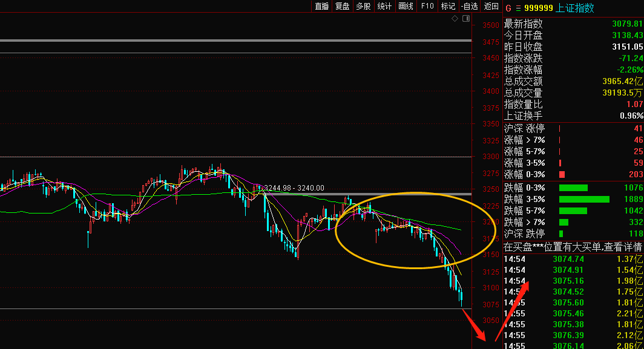Open the 统计 statistics menu
Screen dimensions: 644x349
pyautogui.click(x=384, y=6)
